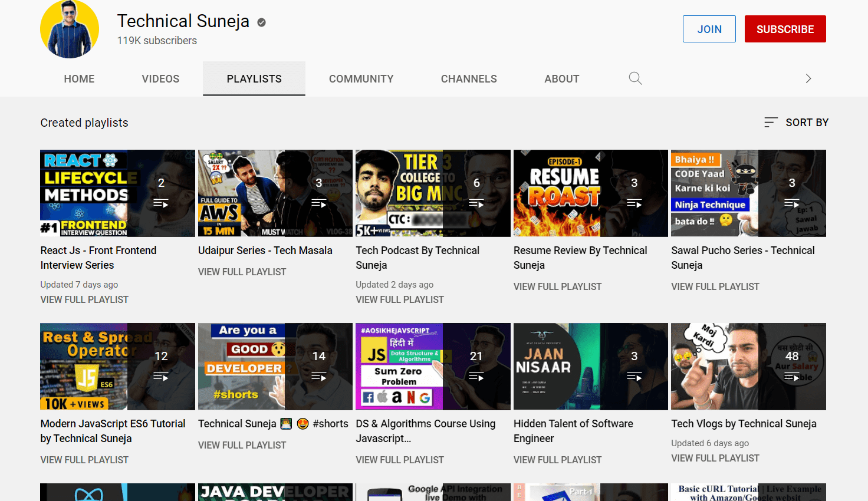This screenshot has height=501, width=868.
Task: Click Tech Podcast By Technical Suneja title
Action: [417, 258]
